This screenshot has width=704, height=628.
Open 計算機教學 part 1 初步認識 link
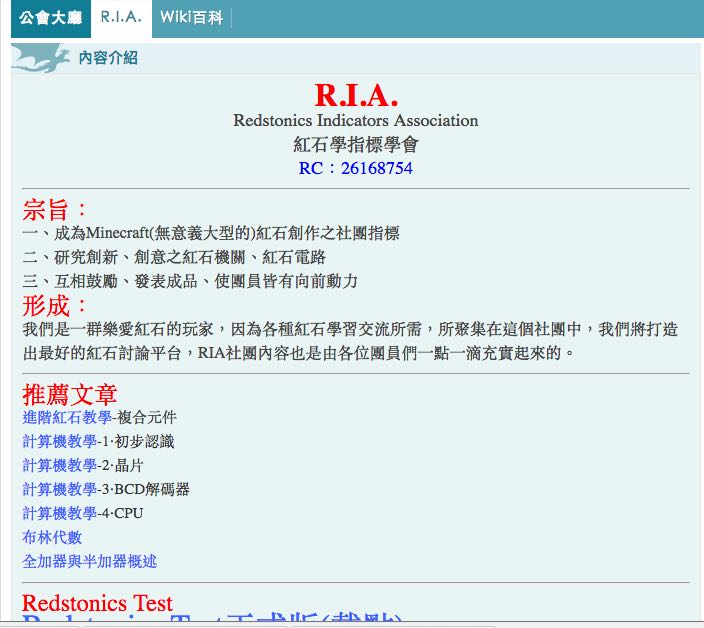[60, 441]
